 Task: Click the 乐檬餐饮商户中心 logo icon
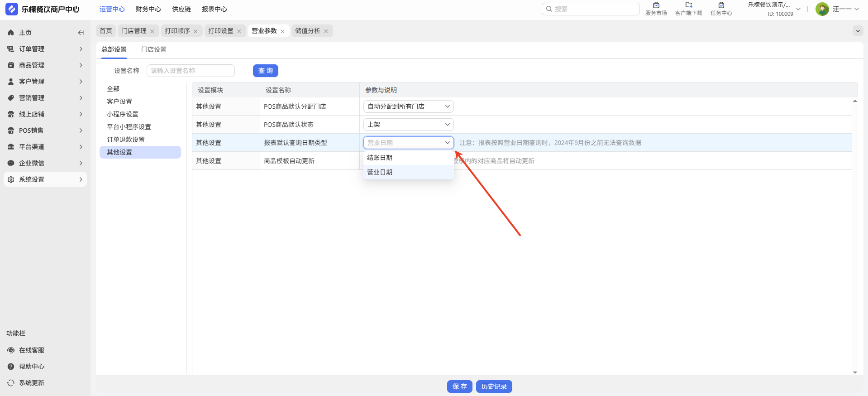coord(11,9)
